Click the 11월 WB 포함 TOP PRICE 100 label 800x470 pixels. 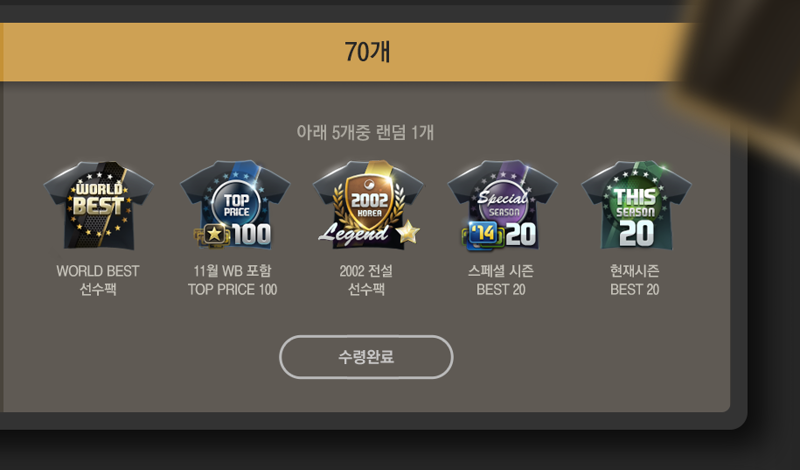[233, 280]
